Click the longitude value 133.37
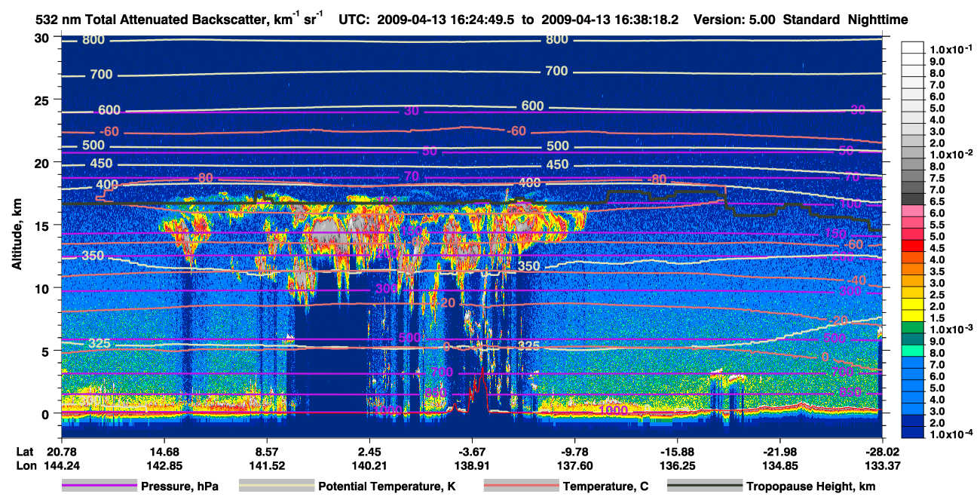The height and width of the screenshot is (503, 980). [883, 465]
